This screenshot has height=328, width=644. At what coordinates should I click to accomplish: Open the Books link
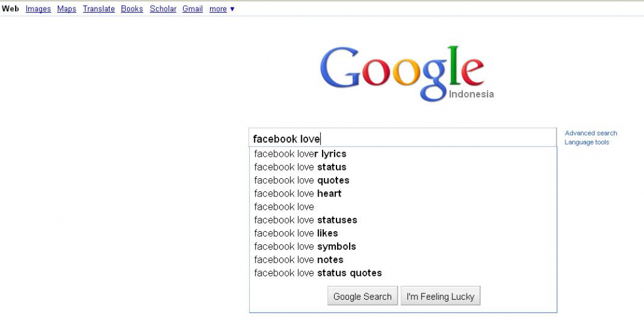pos(132,9)
